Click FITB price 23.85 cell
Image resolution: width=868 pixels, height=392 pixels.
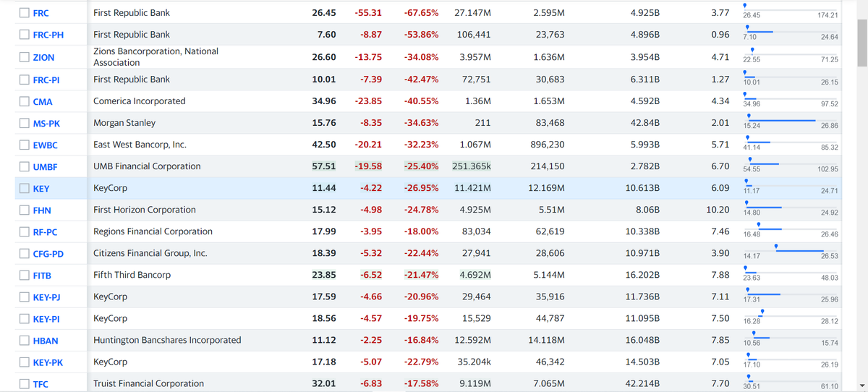tap(323, 275)
